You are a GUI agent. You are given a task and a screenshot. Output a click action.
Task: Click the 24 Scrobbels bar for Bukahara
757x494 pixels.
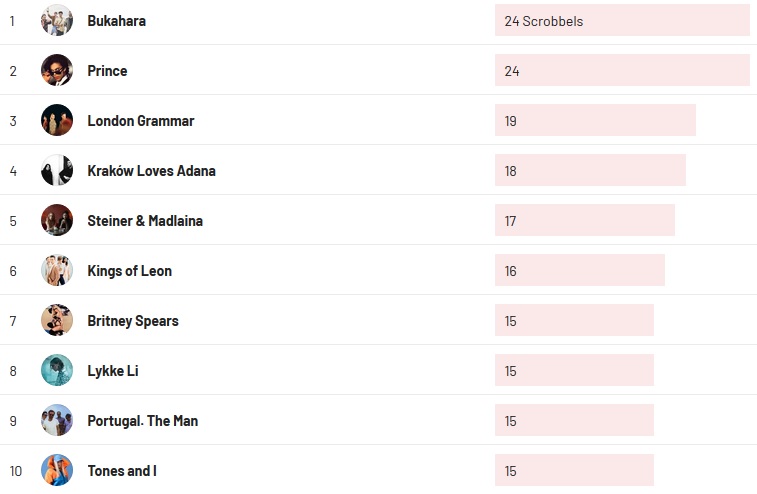pos(621,21)
